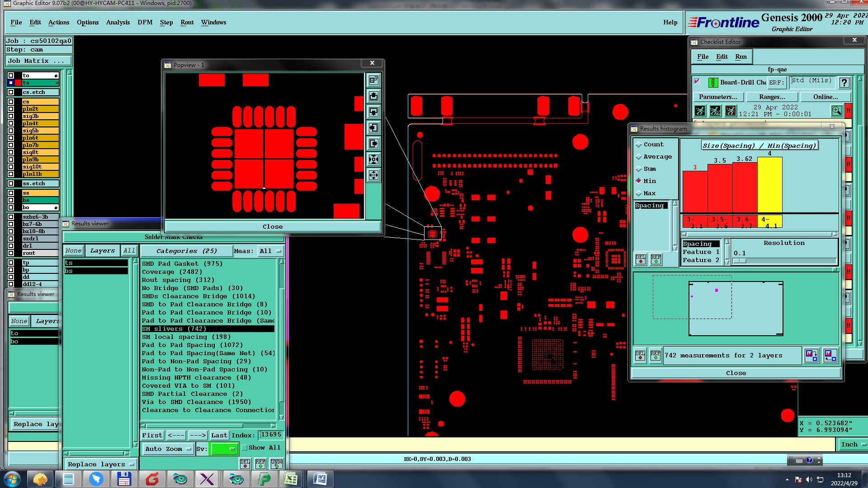This screenshot has width=868, height=488.
Task: Click pan down icon in Popview
Action: [x=373, y=112]
